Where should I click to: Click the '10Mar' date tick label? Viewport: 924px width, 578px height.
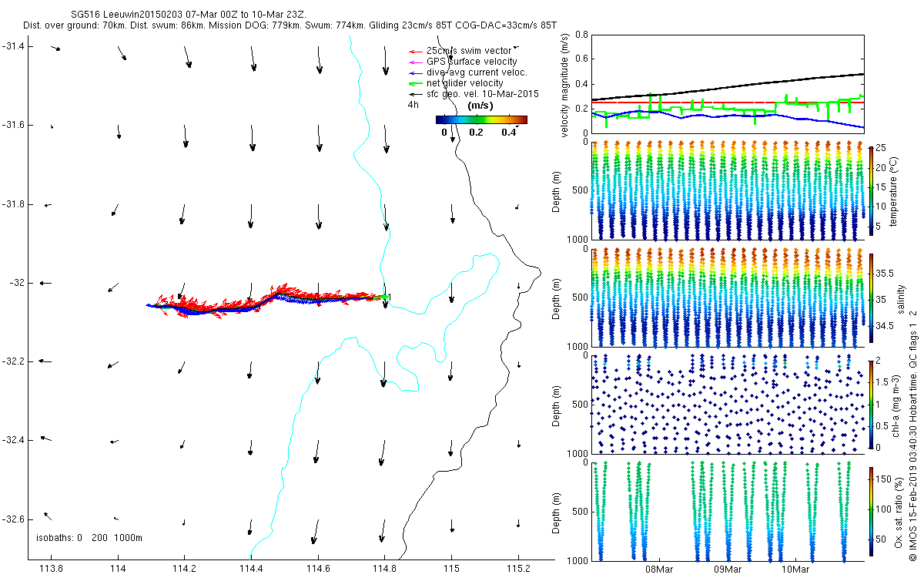(795, 570)
